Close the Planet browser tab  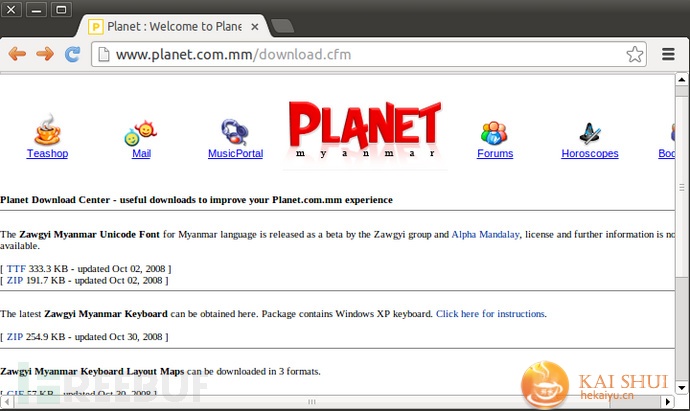255,27
